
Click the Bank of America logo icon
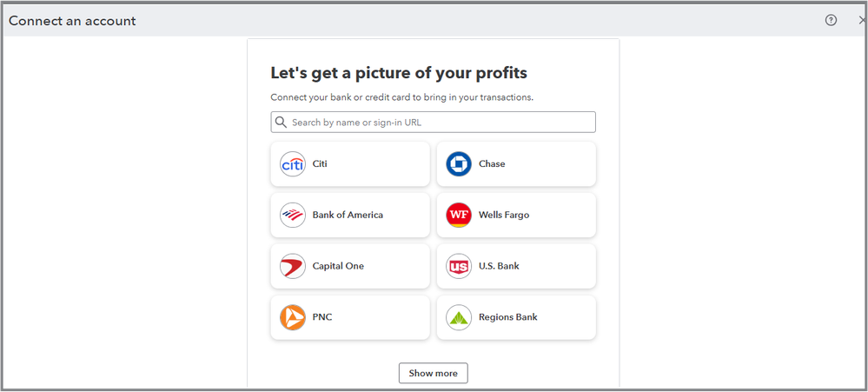click(293, 215)
